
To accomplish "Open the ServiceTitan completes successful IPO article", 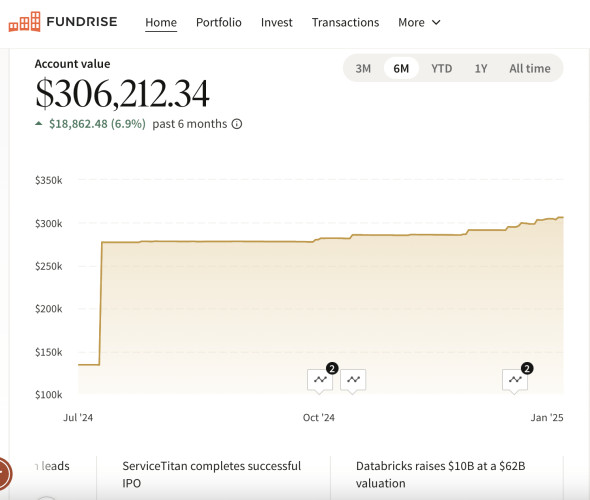I will pos(211,474).
